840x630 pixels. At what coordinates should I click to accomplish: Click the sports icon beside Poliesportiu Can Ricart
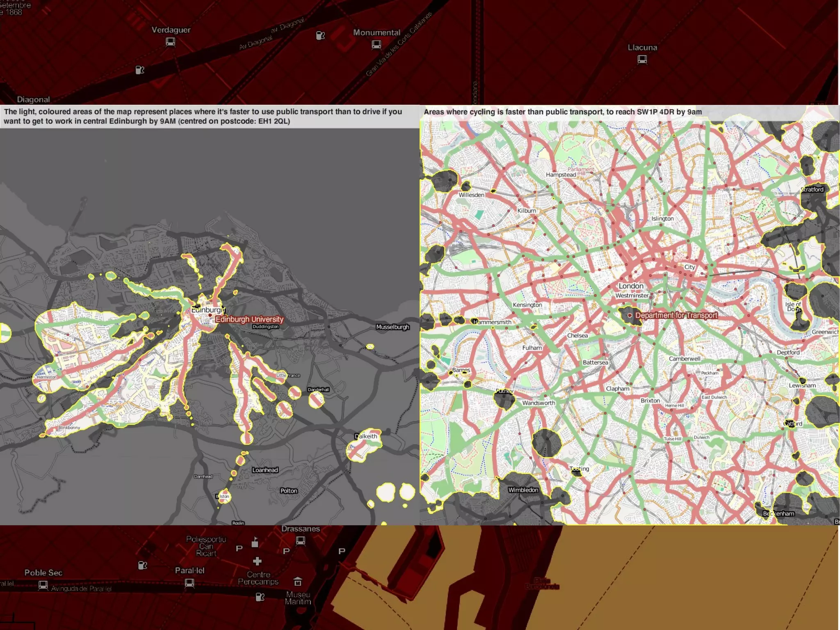(x=255, y=542)
